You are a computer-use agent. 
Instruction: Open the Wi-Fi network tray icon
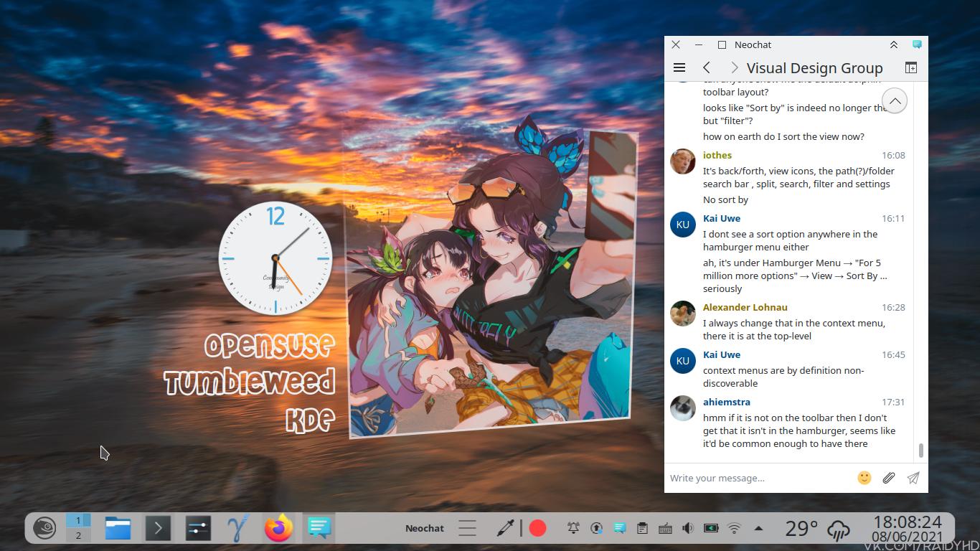[734, 528]
